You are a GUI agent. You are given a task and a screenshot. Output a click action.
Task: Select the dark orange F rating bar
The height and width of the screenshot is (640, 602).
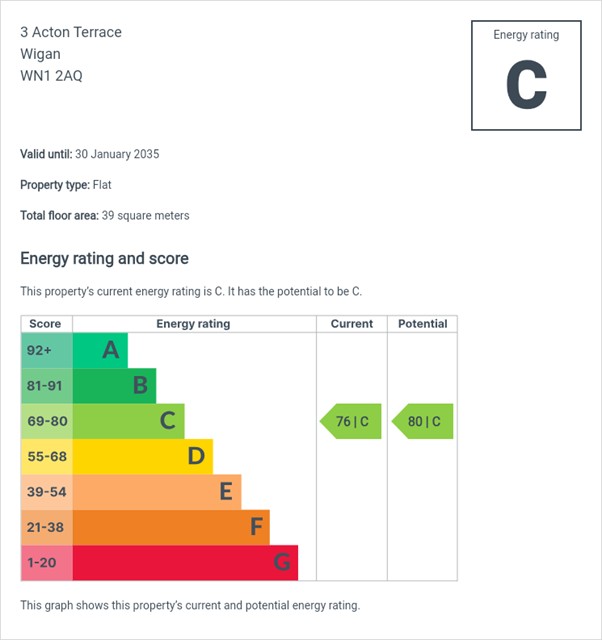(170, 527)
